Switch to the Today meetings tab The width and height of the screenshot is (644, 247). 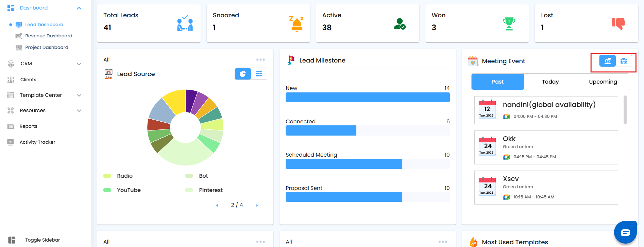coord(550,82)
